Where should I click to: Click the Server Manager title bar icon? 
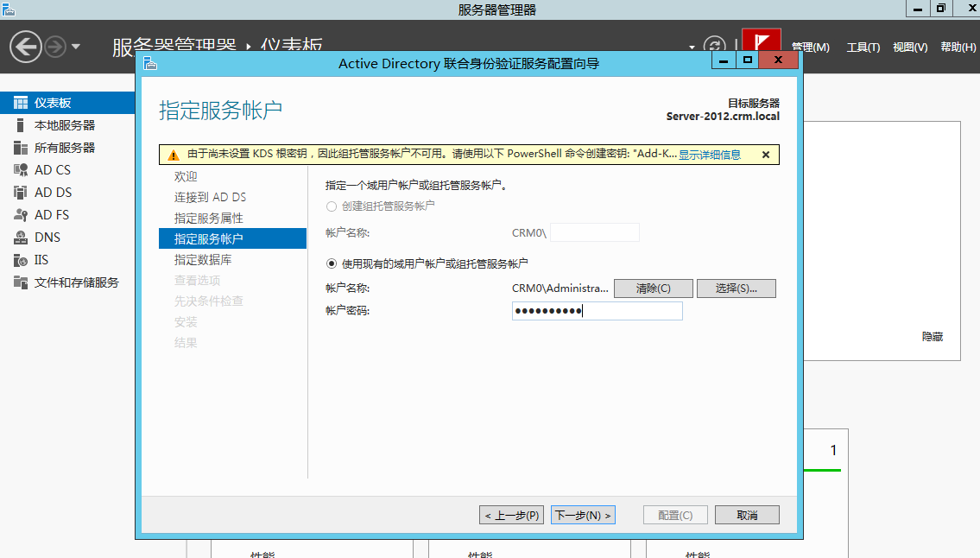(x=8, y=10)
